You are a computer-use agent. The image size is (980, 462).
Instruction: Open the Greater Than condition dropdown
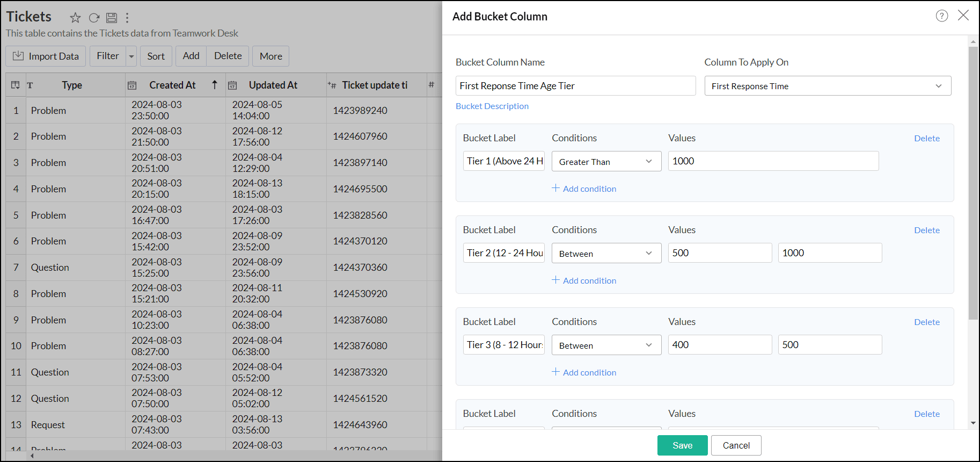pyautogui.click(x=606, y=162)
